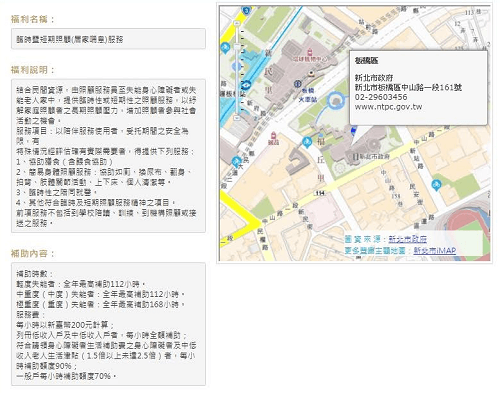Click inside the 福利說明 description box

click(108, 156)
